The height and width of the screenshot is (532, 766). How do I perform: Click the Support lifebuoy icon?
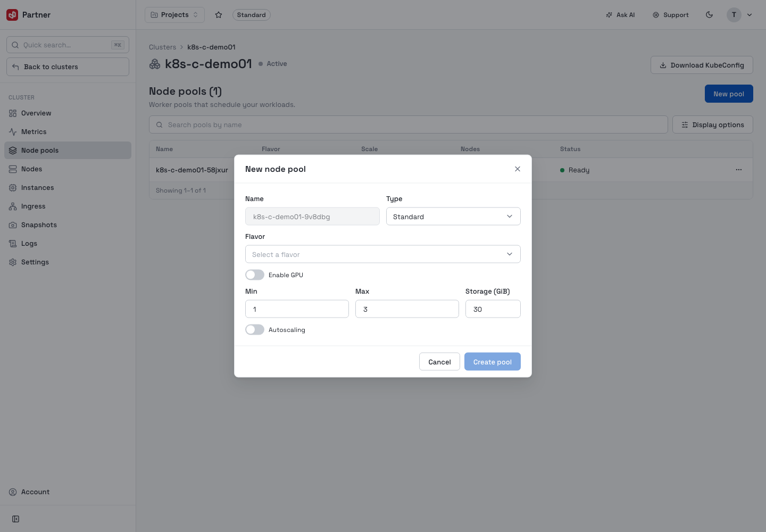pos(656,15)
